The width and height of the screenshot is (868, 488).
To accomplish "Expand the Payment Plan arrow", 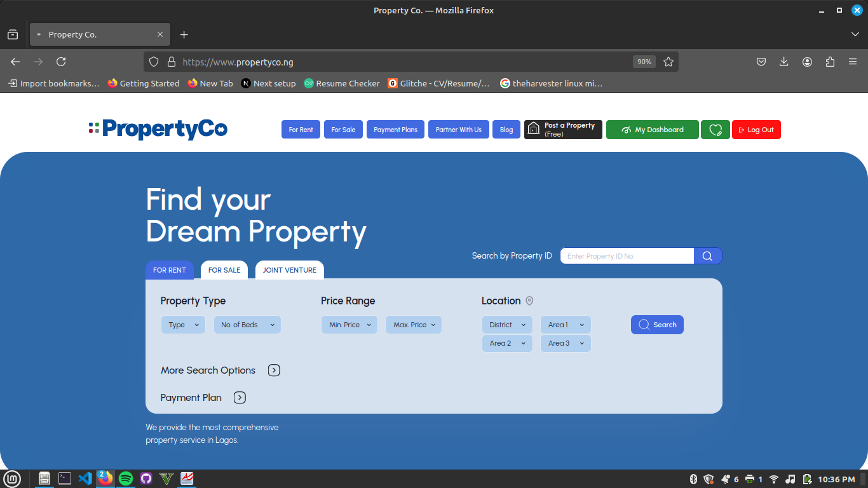I will tap(240, 398).
